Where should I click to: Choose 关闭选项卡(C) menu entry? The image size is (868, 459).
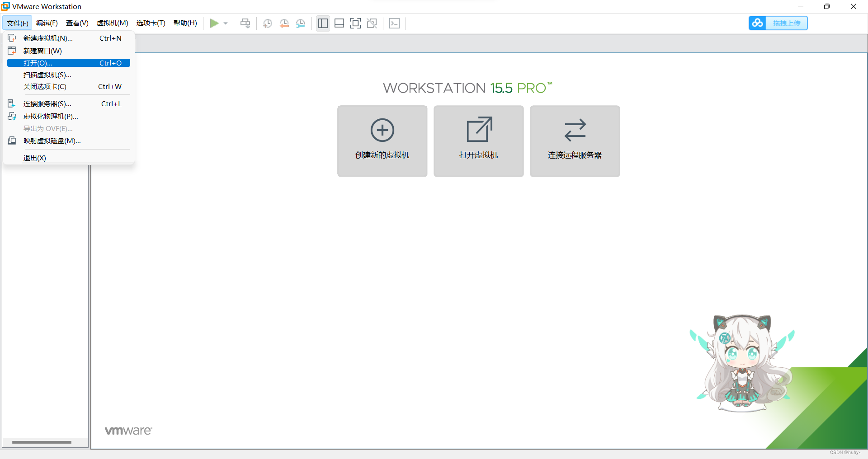[x=69, y=87]
